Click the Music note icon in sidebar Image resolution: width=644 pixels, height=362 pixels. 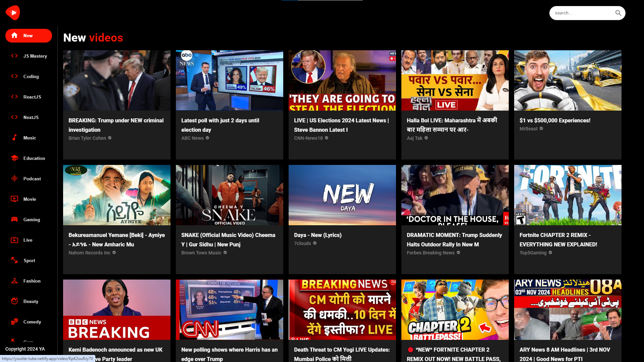[x=14, y=138]
